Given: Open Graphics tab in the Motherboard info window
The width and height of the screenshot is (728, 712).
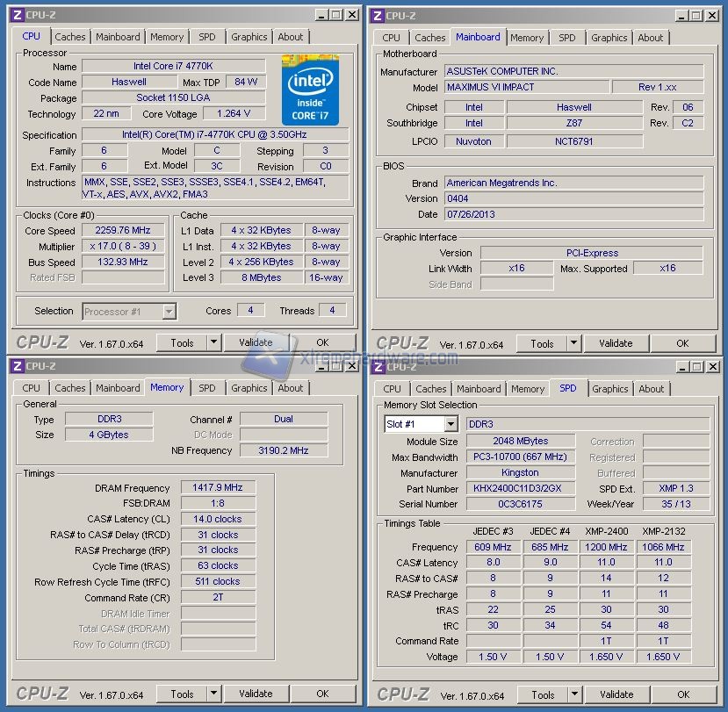Looking at the screenshot, I should pos(609,38).
